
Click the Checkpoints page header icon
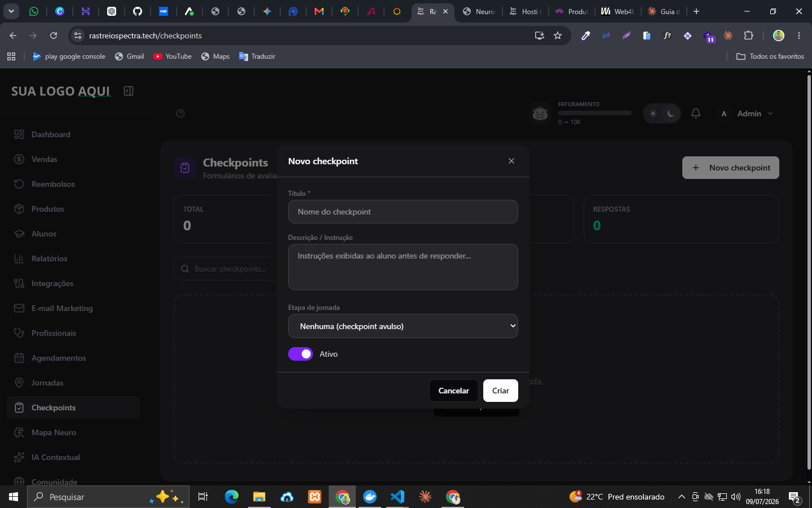pyautogui.click(x=185, y=168)
